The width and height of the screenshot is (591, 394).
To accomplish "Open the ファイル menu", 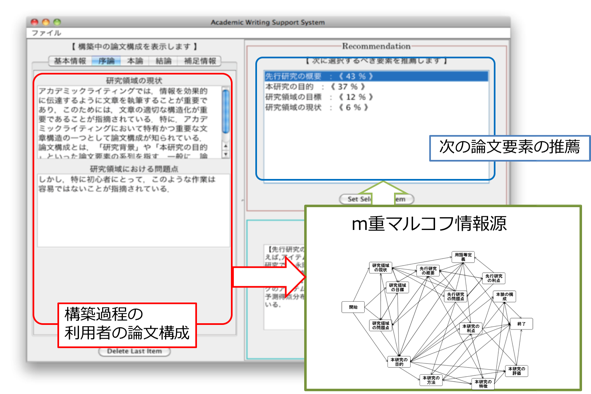I will pyautogui.click(x=46, y=33).
